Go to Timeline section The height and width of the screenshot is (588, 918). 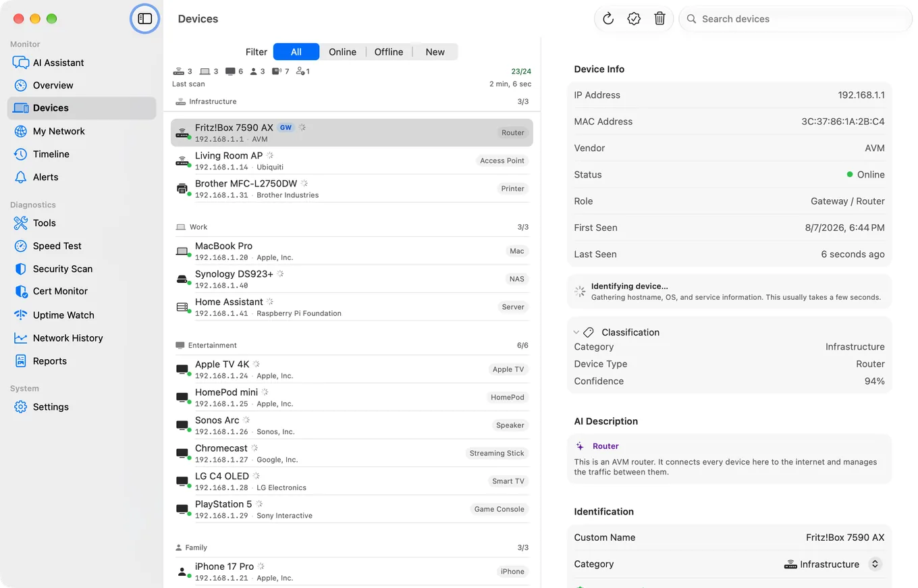(x=82, y=154)
